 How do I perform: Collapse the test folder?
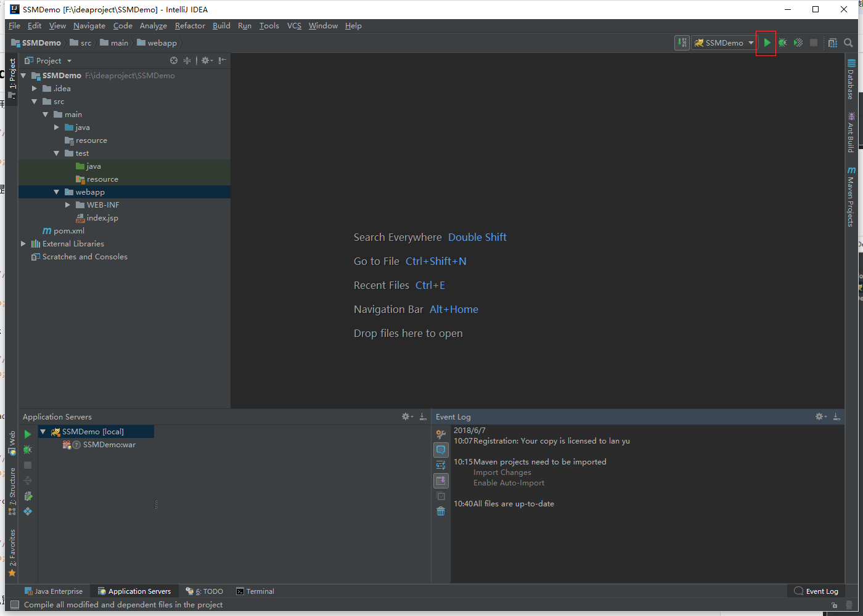point(57,153)
